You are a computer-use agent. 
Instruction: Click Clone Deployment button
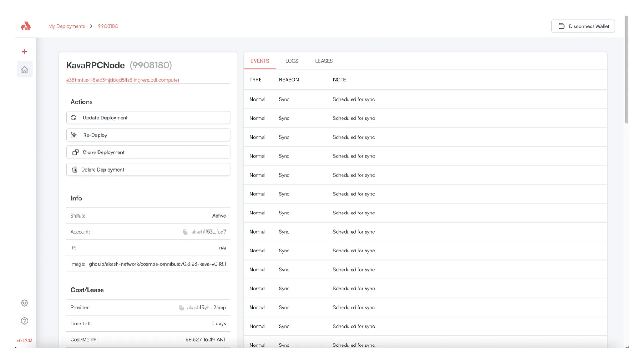tap(148, 152)
